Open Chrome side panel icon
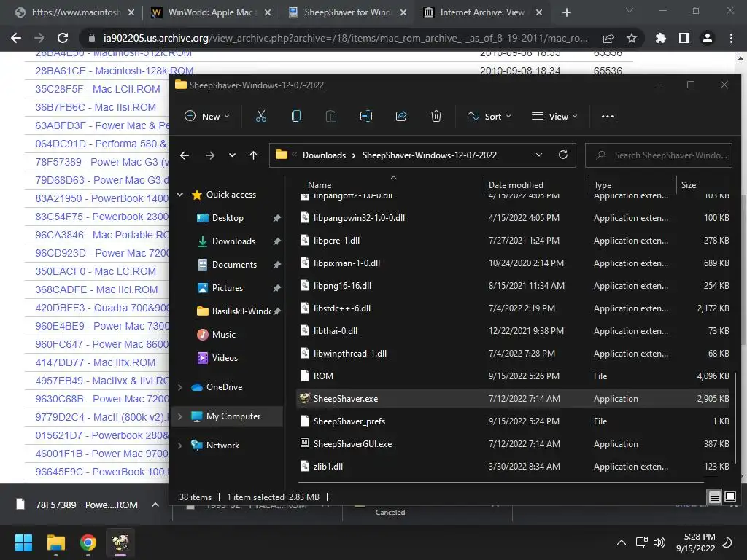Screen dimensions: 747x560 (x=684, y=38)
